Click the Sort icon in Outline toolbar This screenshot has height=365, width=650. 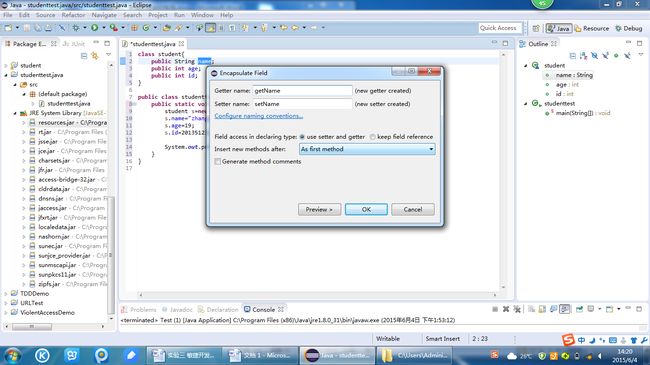click(583, 56)
